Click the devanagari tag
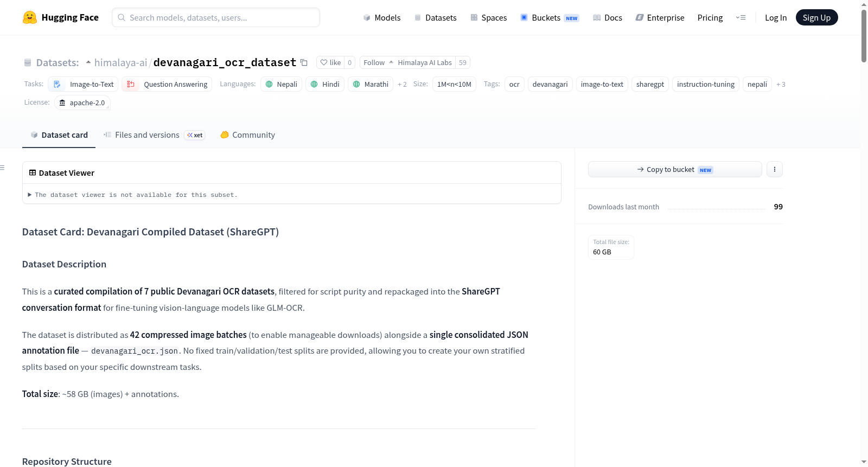Screen dimensions: 868x467 coord(550,84)
